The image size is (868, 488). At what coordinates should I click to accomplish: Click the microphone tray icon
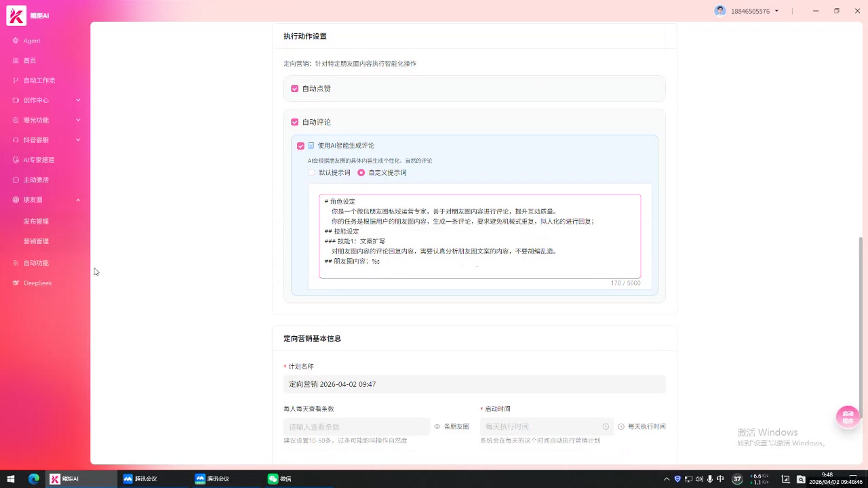(710, 479)
